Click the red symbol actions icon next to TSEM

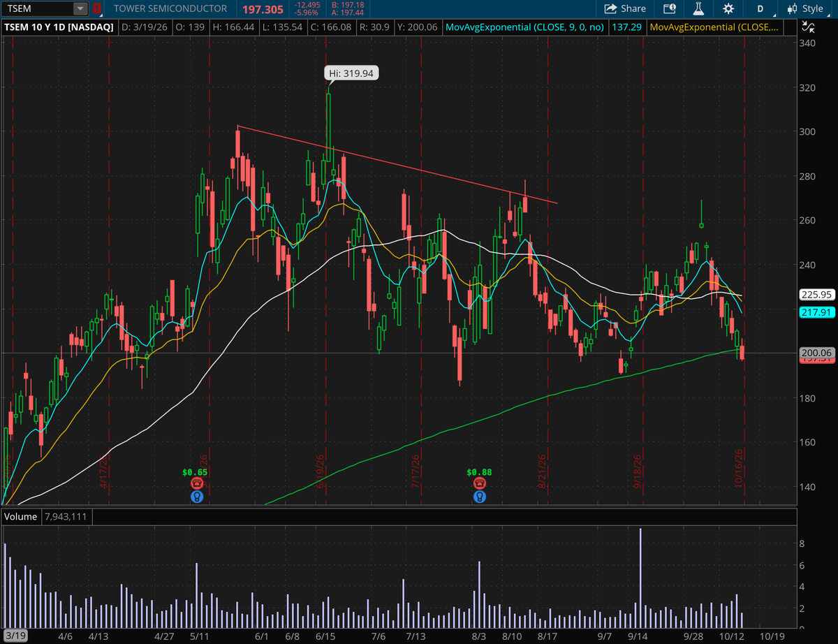point(97,8)
